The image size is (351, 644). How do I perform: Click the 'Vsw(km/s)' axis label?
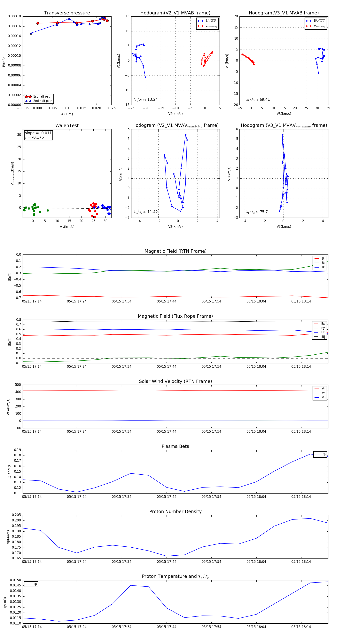click(8, 407)
